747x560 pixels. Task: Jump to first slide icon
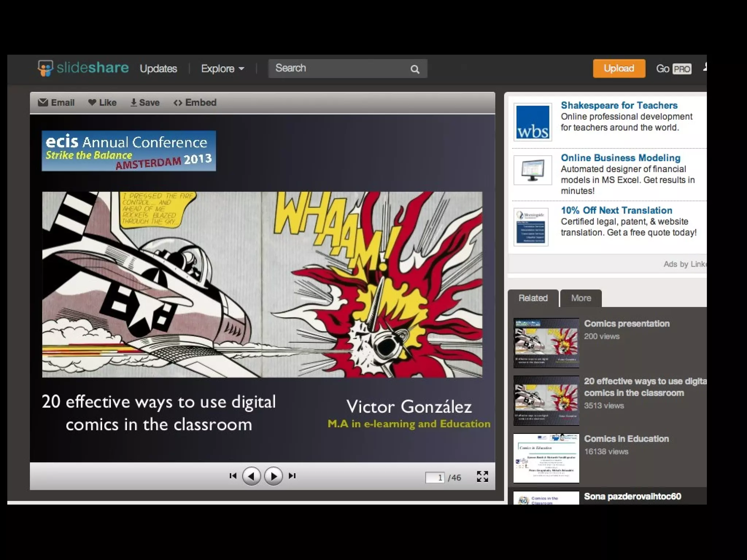click(233, 476)
